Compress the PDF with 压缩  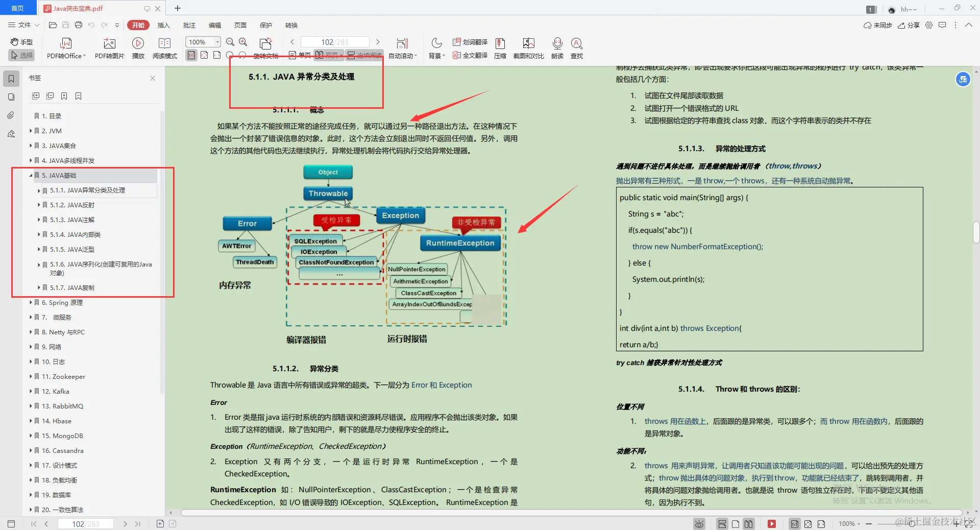point(500,47)
